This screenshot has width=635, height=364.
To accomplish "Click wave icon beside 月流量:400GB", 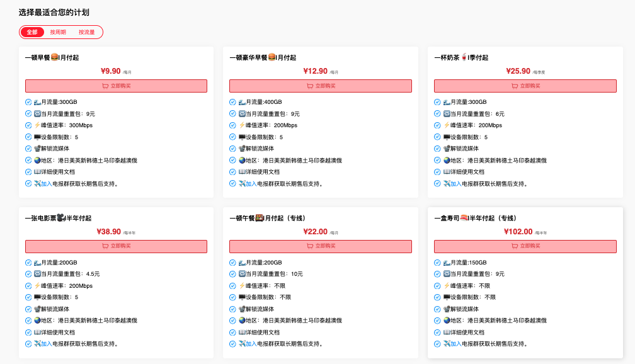I will tap(242, 102).
